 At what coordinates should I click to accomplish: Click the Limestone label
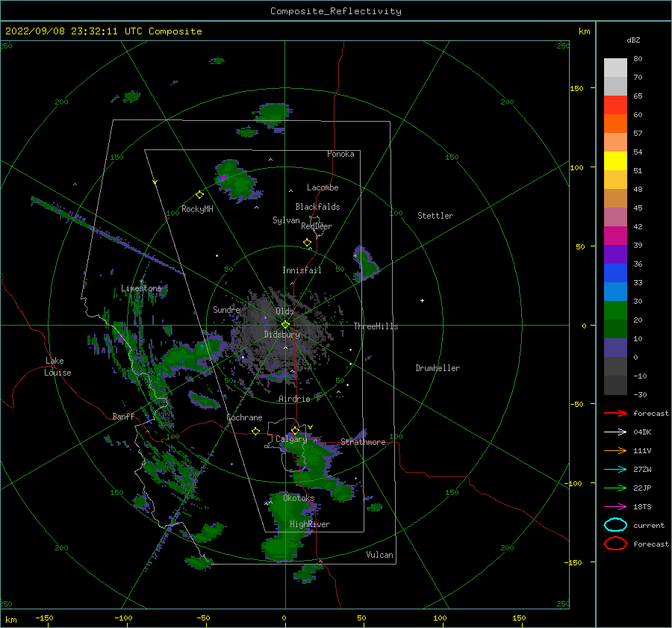[141, 288]
